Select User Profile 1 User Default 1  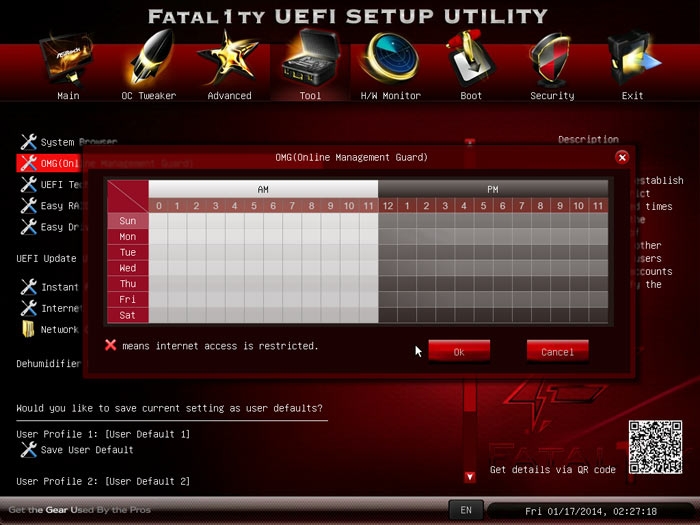103,434
